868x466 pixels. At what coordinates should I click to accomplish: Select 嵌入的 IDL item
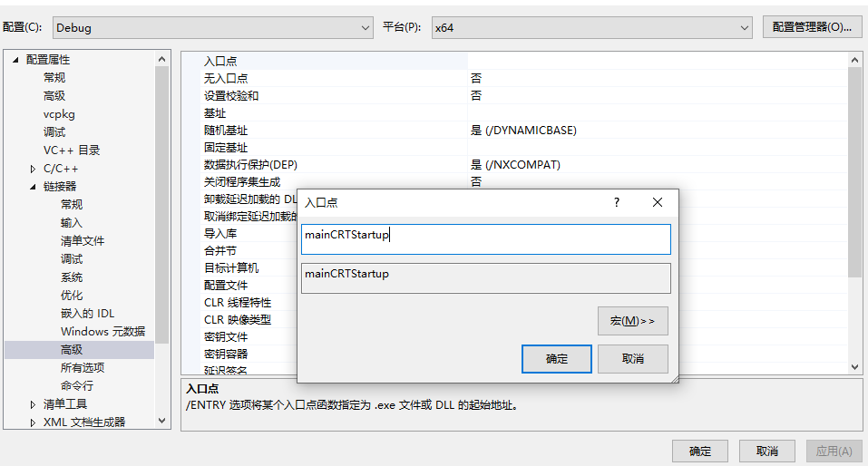click(87, 314)
